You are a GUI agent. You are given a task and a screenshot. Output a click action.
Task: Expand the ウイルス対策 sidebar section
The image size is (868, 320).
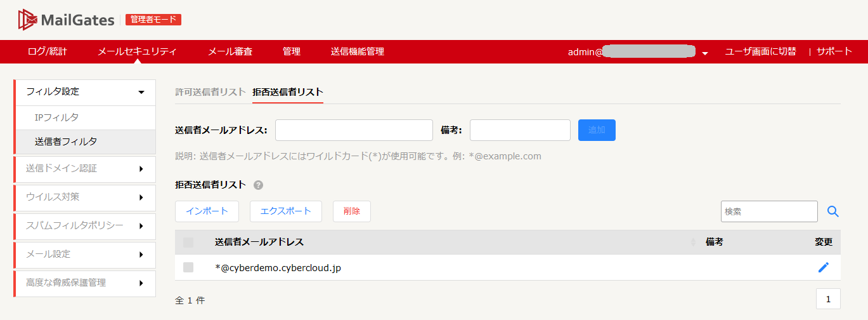[x=141, y=197]
